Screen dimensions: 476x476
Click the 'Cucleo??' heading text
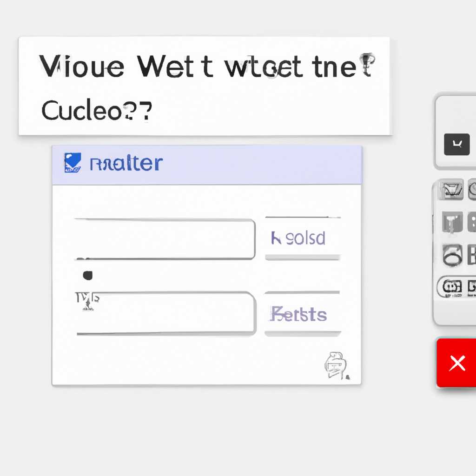pos(97,110)
